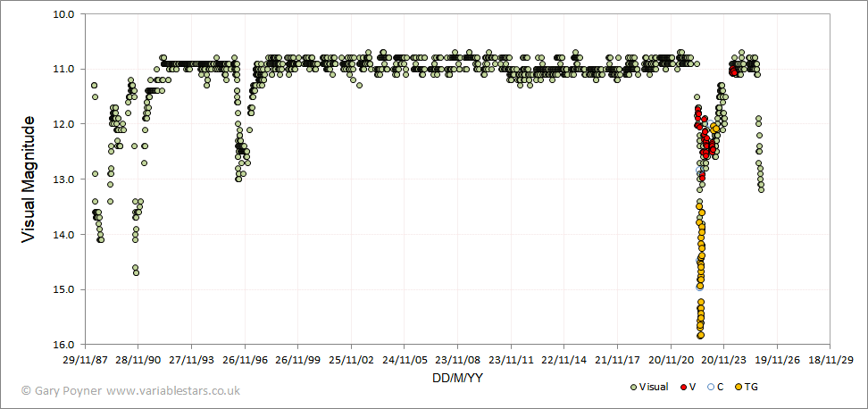Click the 25/11/02 date label
Image resolution: width=868 pixels, height=409 pixels.
[351, 360]
